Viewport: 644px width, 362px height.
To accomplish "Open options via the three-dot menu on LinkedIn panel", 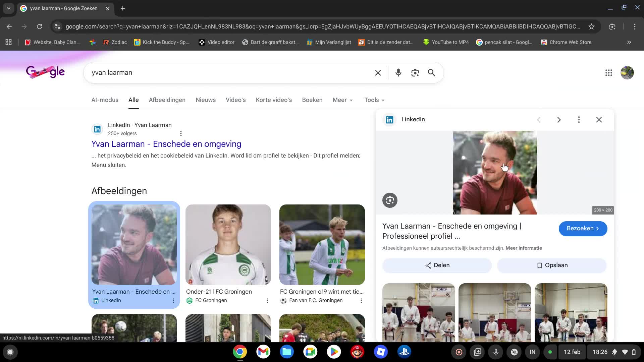I will (579, 119).
